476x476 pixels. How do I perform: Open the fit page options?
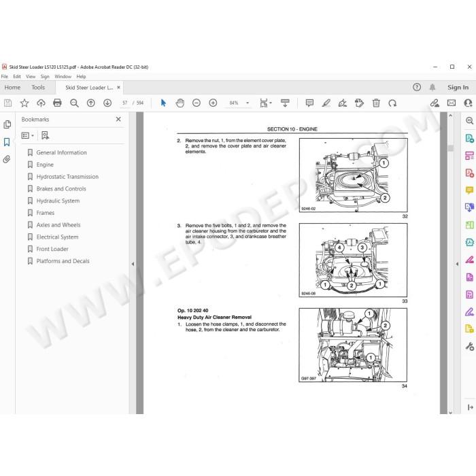tap(265, 103)
